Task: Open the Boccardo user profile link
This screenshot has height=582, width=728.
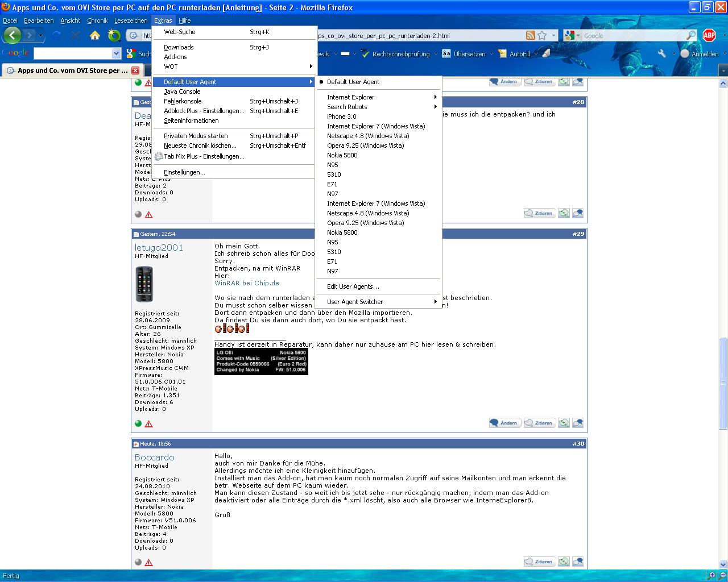Action: (155, 457)
